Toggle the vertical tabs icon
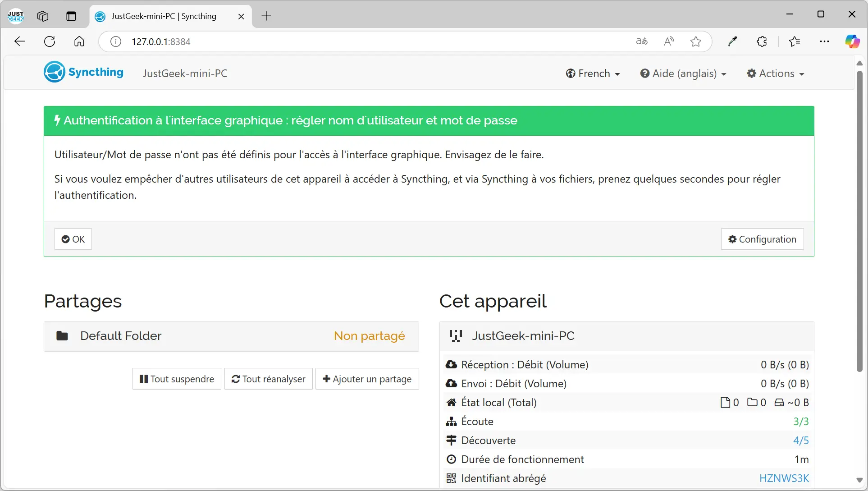Screen dimensions: 868x491 click(x=71, y=16)
